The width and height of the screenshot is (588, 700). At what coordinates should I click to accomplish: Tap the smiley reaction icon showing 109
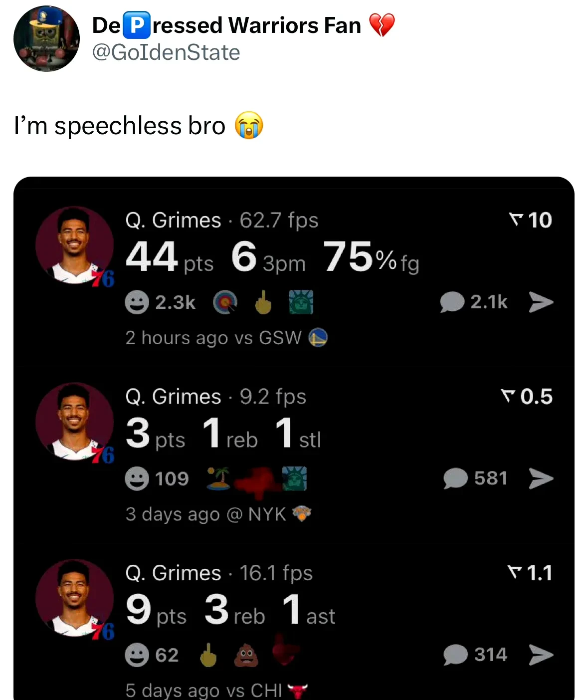(x=137, y=479)
